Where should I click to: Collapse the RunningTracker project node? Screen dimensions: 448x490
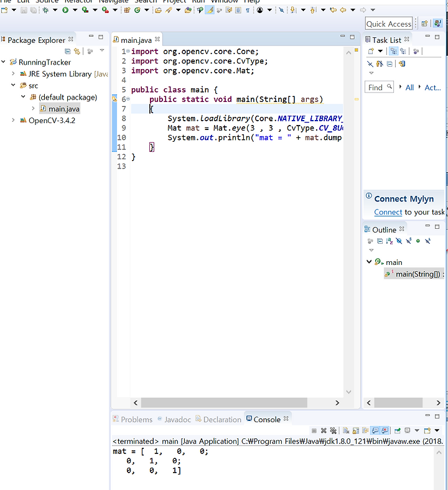click(x=4, y=62)
